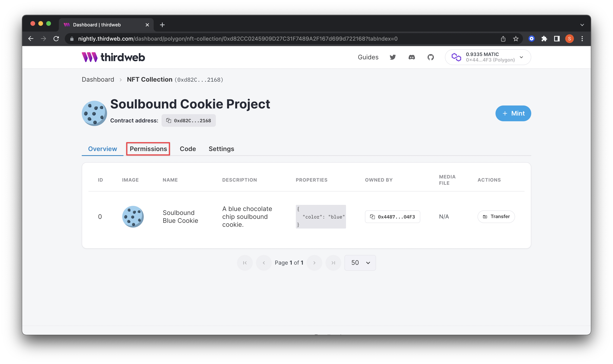Click the Discord icon in header

(411, 57)
